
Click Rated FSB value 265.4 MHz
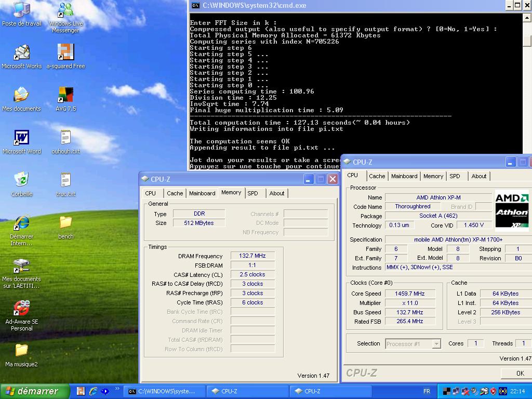click(x=410, y=321)
